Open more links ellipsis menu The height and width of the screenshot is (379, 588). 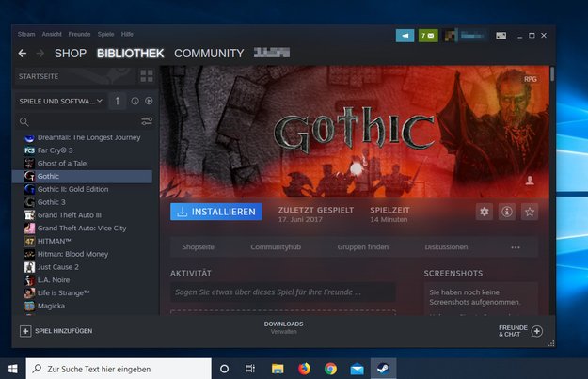[x=516, y=247]
